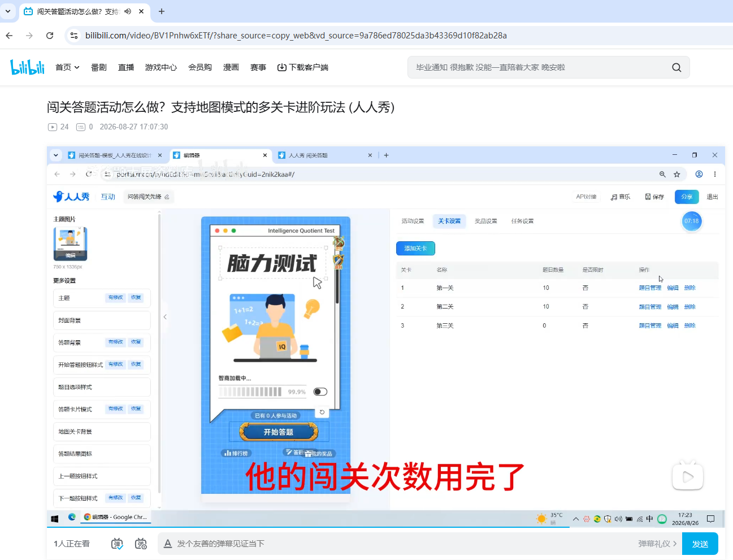Reload the page with the refresh icon

[x=50, y=36]
